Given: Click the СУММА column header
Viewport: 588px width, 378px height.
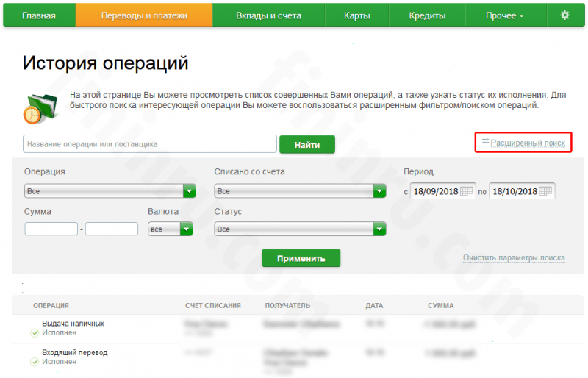Looking at the screenshot, I should pyautogui.click(x=440, y=305).
